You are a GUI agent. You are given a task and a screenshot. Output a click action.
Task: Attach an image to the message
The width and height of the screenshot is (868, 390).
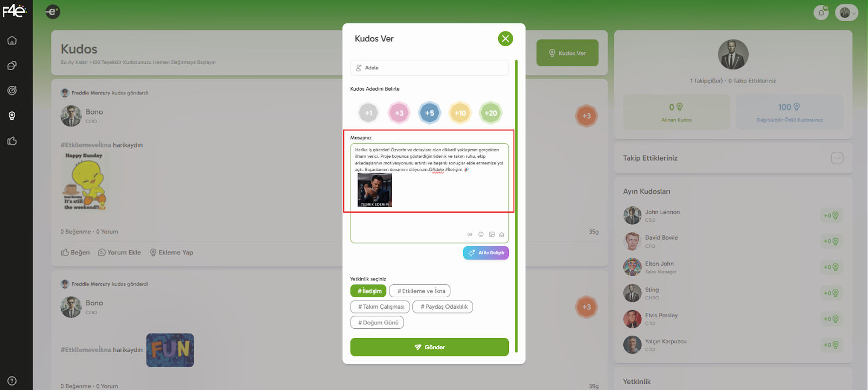point(492,234)
